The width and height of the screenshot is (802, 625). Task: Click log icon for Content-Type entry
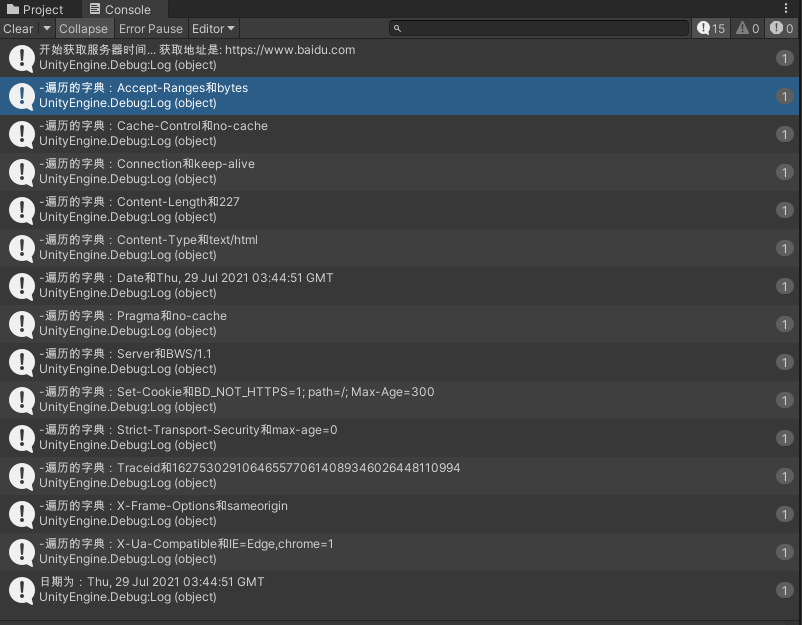[21, 248]
